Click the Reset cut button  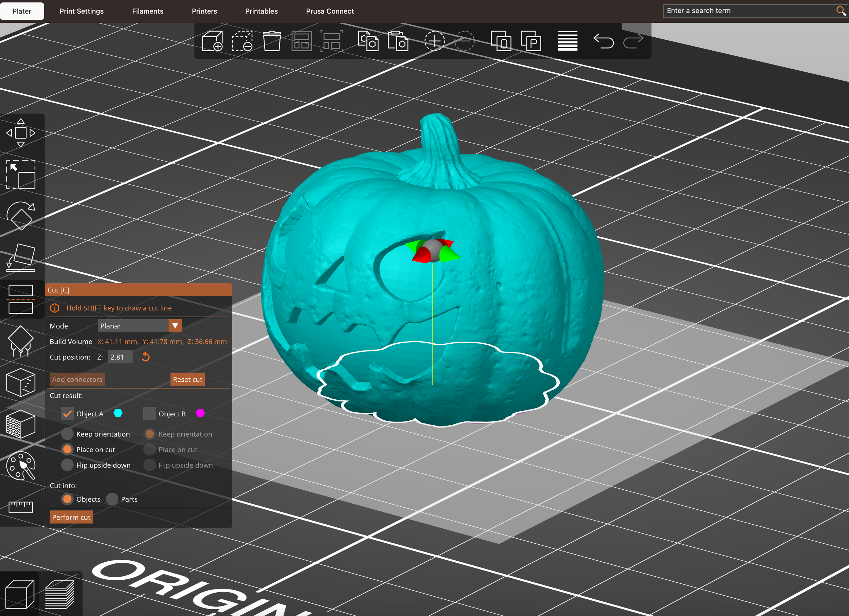(x=187, y=379)
